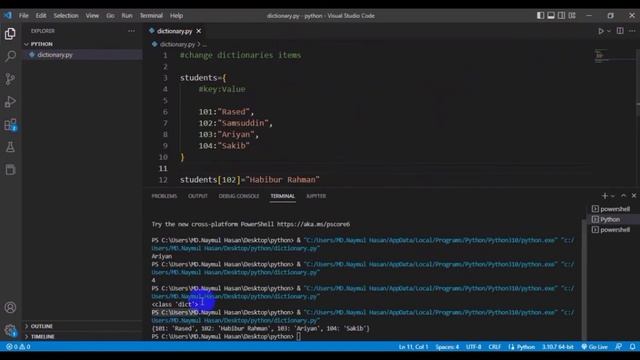This screenshot has height=360, width=640.
Task: Select the dictionary.py editor tab
Action: click(x=174, y=31)
